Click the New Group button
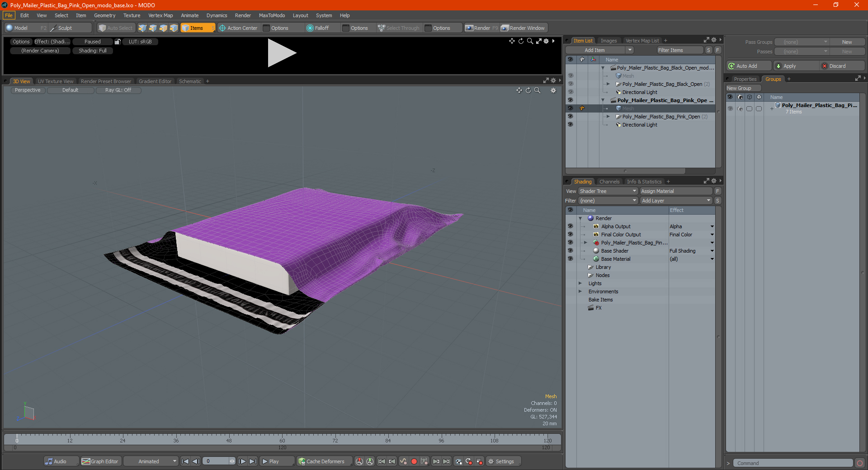The image size is (868, 470). [743, 88]
